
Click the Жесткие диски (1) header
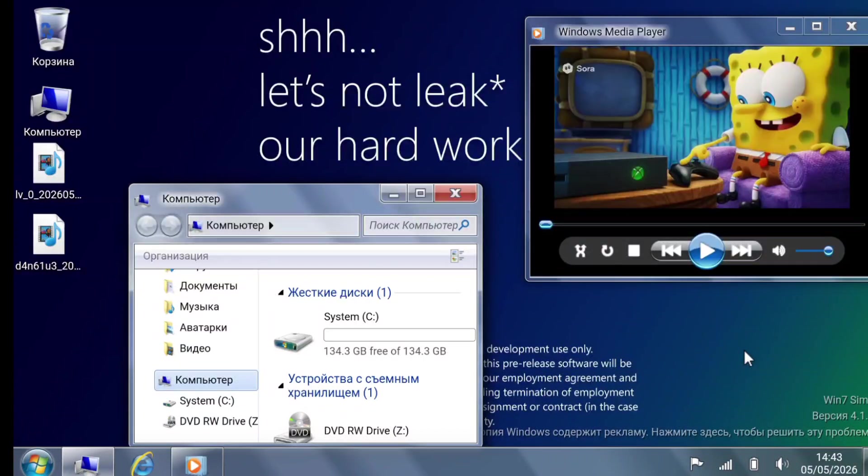click(x=340, y=293)
